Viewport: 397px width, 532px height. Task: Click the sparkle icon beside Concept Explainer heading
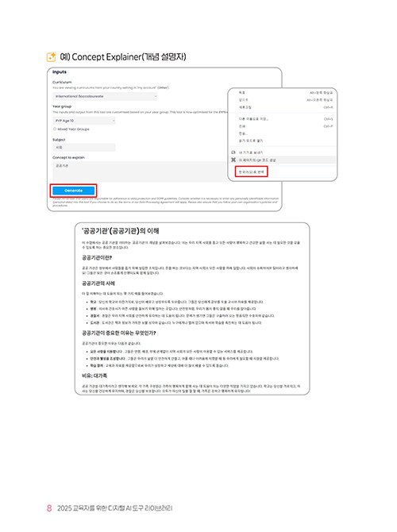(52, 57)
